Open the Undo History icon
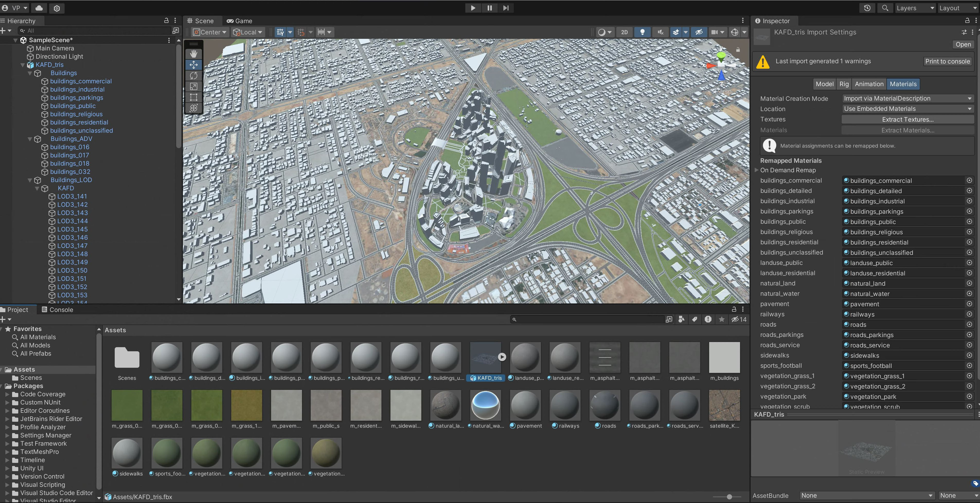The width and height of the screenshot is (980, 503). click(x=867, y=8)
